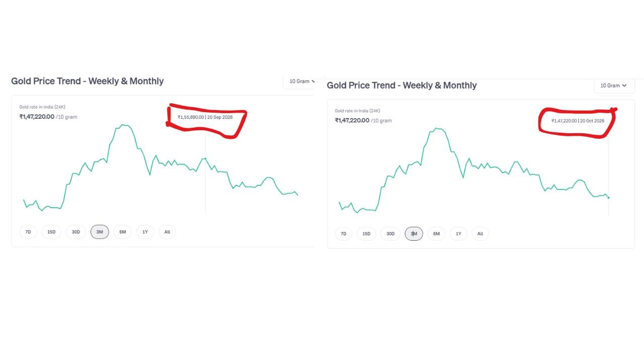Image resolution: width=644 pixels, height=362 pixels.
Task: Select 1Y range in left chart
Action: coord(145,232)
